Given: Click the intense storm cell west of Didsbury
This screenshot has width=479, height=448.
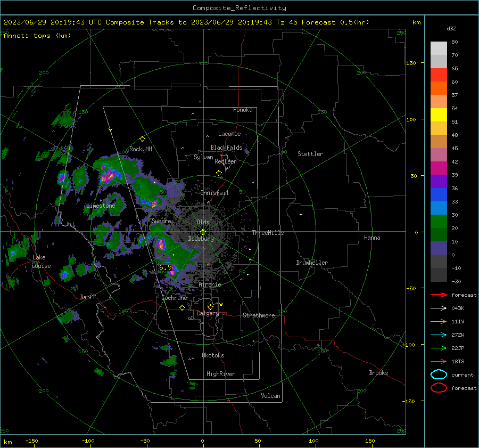Looking at the screenshot, I should tap(161, 244).
